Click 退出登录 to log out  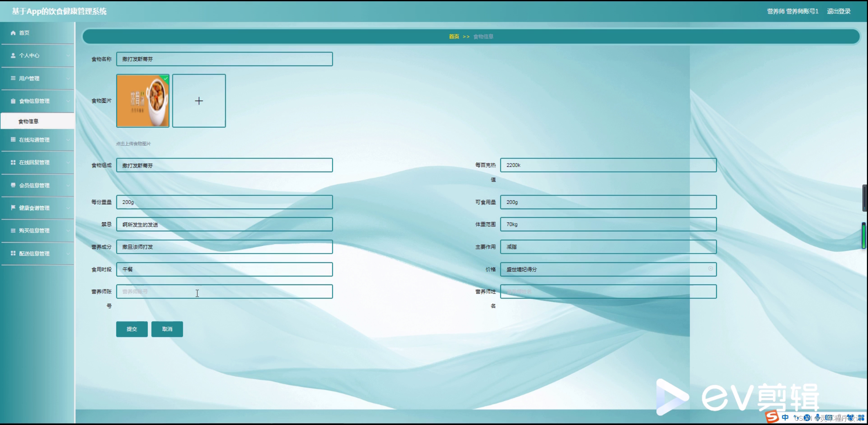tap(838, 11)
